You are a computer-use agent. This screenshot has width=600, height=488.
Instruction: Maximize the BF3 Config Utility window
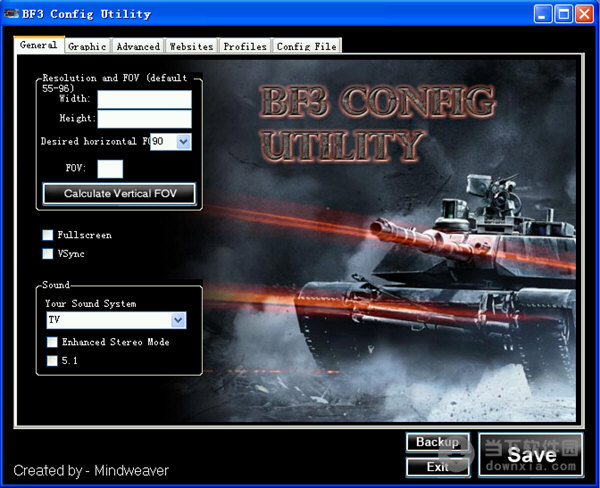[x=564, y=14]
